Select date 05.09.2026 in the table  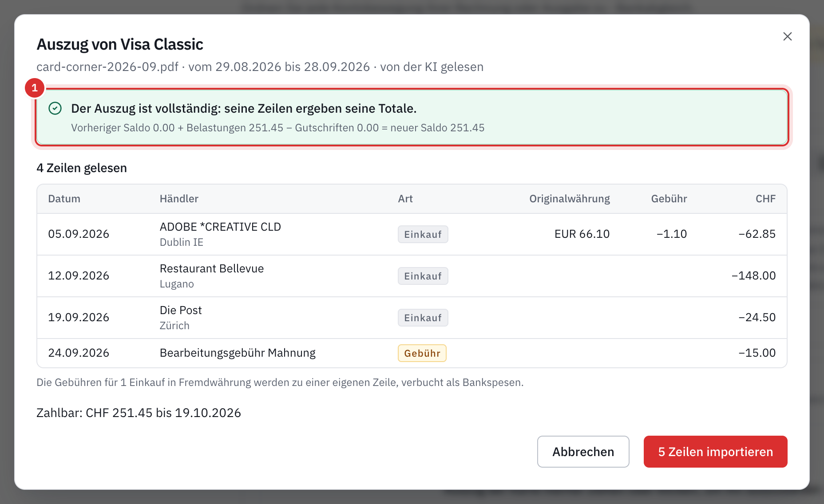point(79,234)
